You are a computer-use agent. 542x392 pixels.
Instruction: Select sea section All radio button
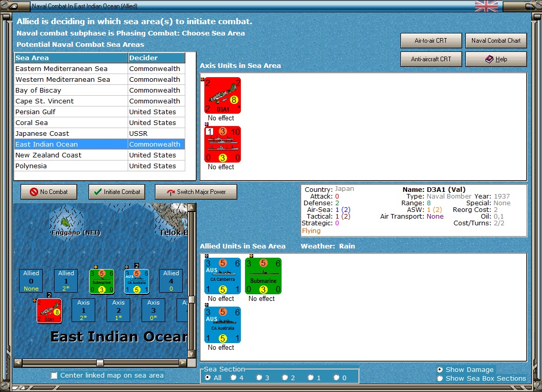click(x=208, y=378)
